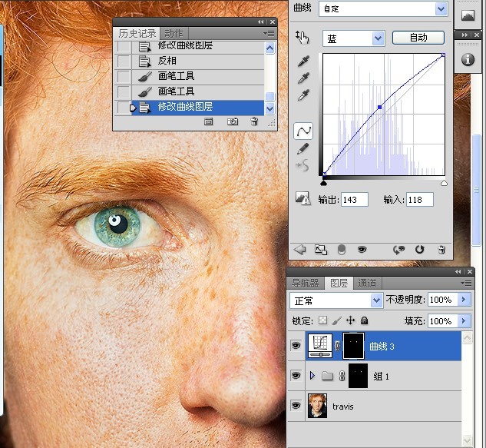Open the 正常 blend mode dropdown

pos(336,300)
